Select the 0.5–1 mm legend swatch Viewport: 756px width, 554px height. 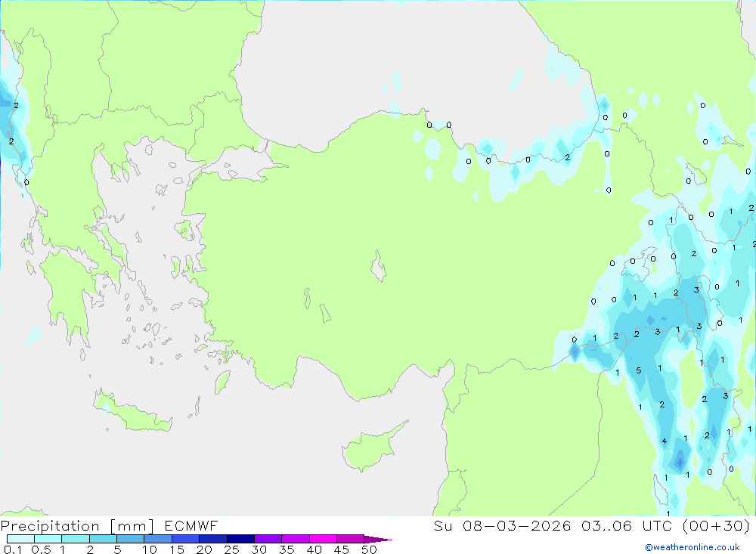[x=48, y=539]
